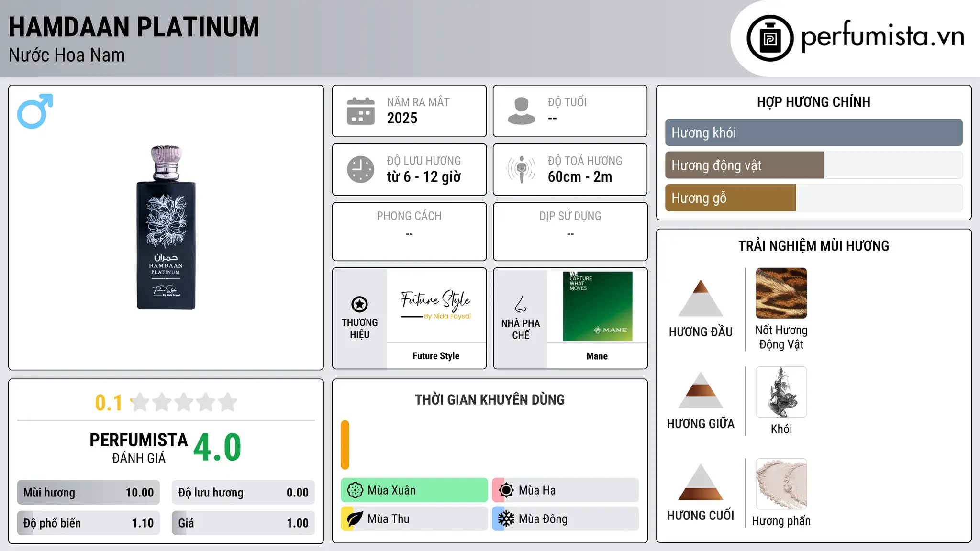Select the Mùa Xuân season bar
This screenshot has width=980, height=551.
pyautogui.click(x=414, y=490)
